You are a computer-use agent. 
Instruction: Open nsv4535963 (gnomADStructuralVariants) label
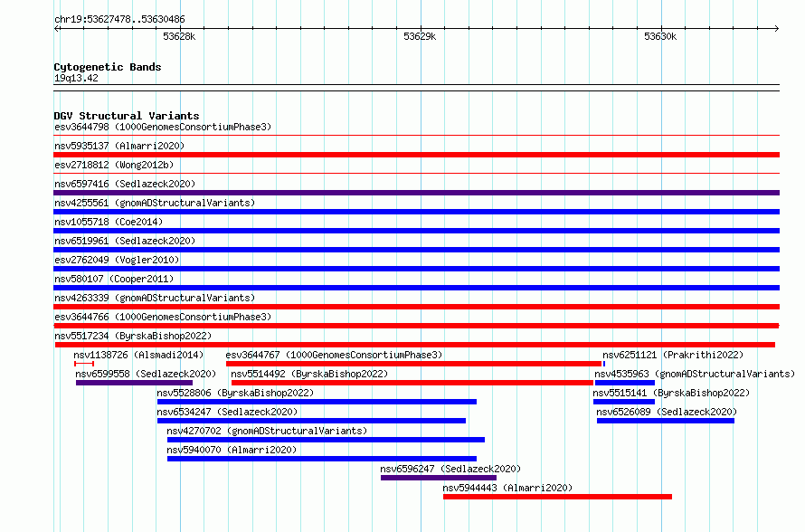click(695, 374)
